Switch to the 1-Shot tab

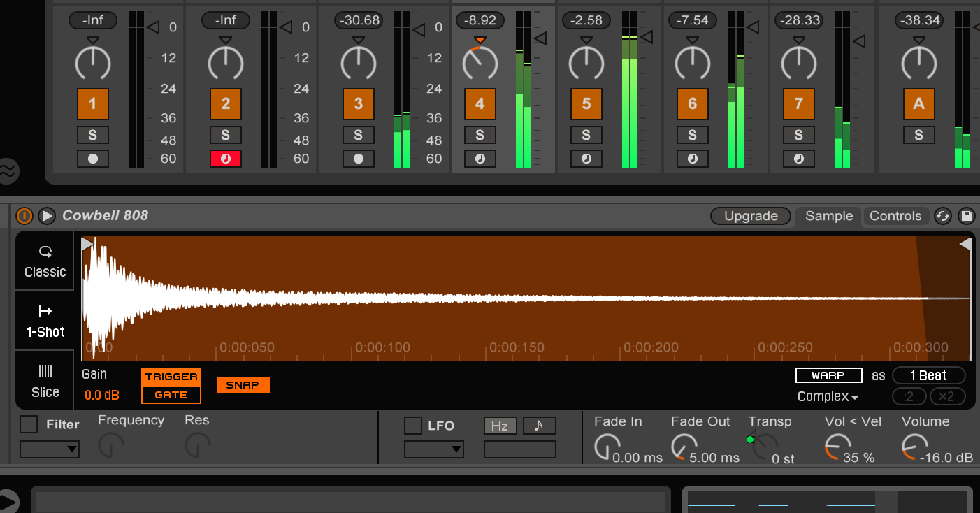pyautogui.click(x=44, y=321)
